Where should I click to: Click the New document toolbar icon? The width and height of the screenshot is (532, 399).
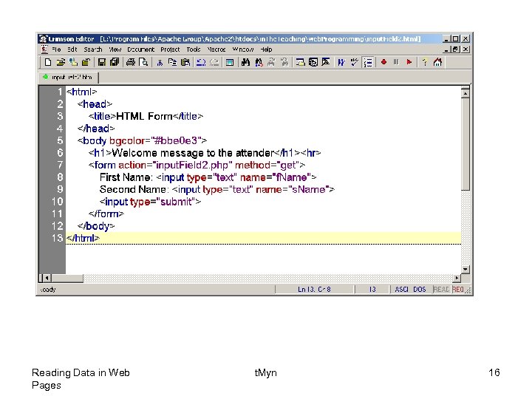pos(48,62)
